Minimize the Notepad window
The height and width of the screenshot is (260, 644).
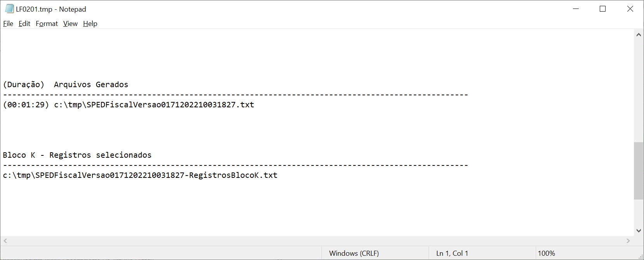[576, 9]
